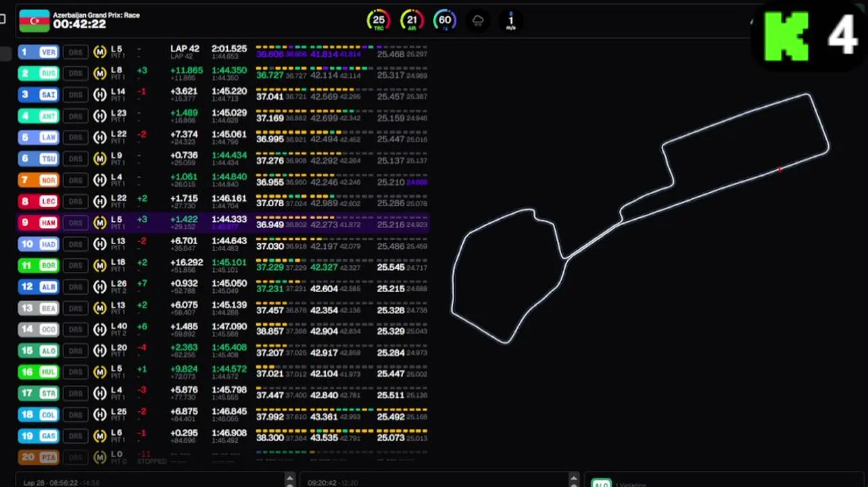Toggle the DRS indicator for GAS

(76, 436)
